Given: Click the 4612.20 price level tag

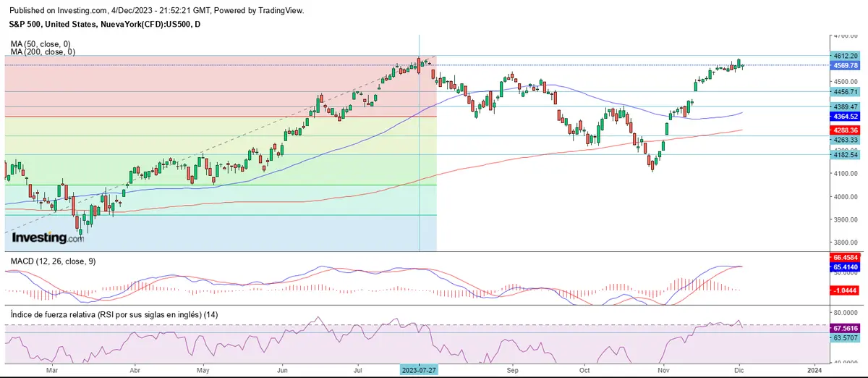Looking at the screenshot, I should [x=846, y=56].
